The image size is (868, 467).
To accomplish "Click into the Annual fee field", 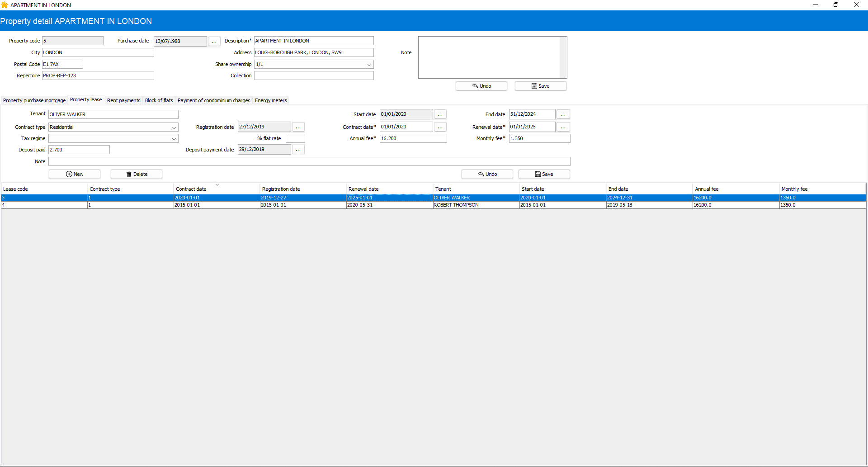I will click(413, 138).
